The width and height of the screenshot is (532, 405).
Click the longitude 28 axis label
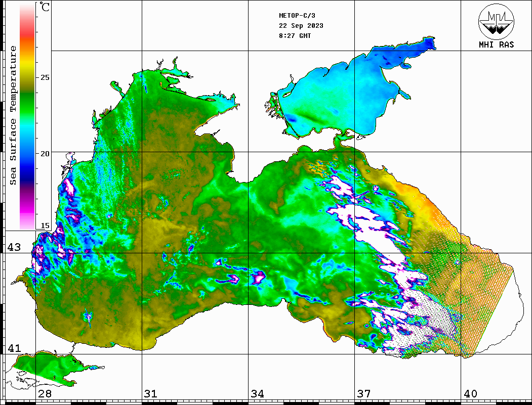click(x=45, y=393)
